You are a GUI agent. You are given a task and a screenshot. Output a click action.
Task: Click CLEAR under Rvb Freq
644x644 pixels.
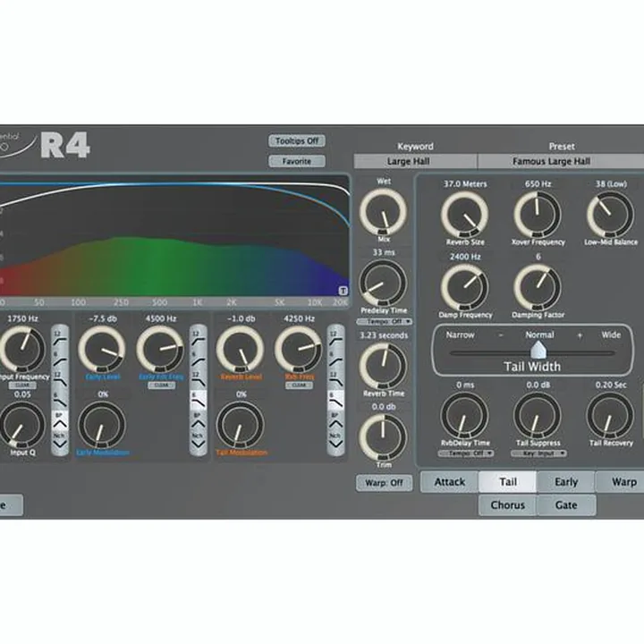point(299,386)
